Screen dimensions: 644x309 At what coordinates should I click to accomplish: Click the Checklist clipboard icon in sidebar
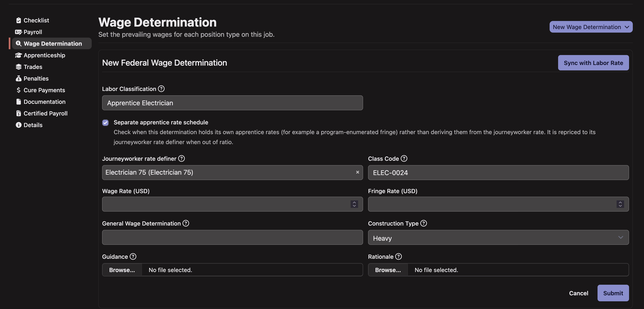18,20
